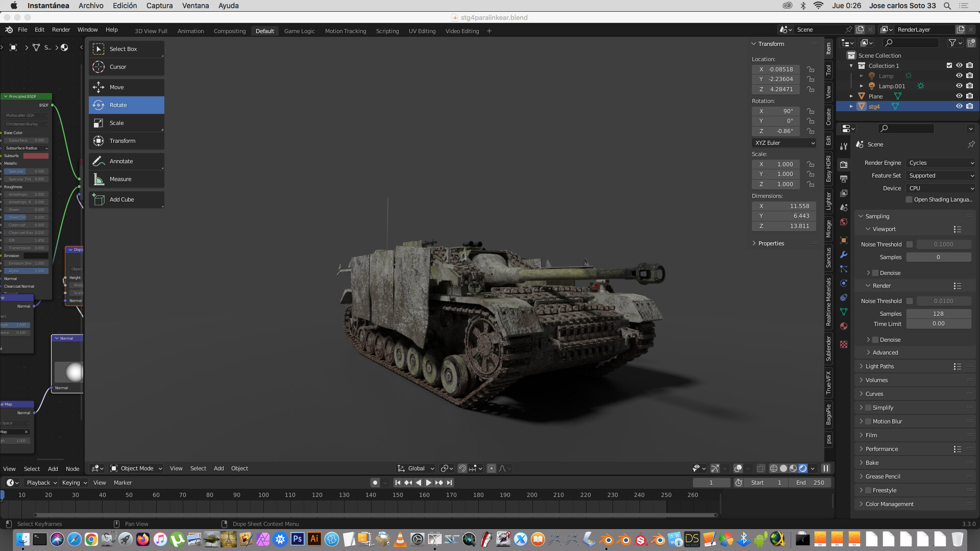Click the Transform tool icon

[x=99, y=141]
